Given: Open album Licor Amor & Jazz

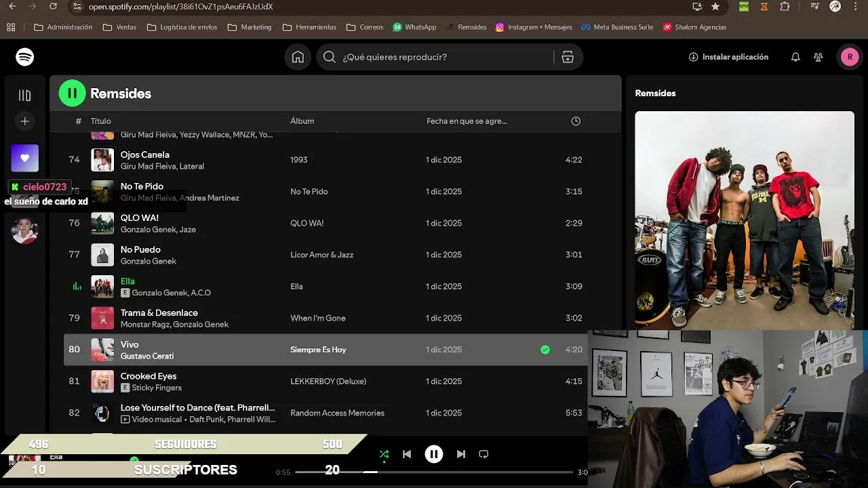Looking at the screenshot, I should [322, 255].
